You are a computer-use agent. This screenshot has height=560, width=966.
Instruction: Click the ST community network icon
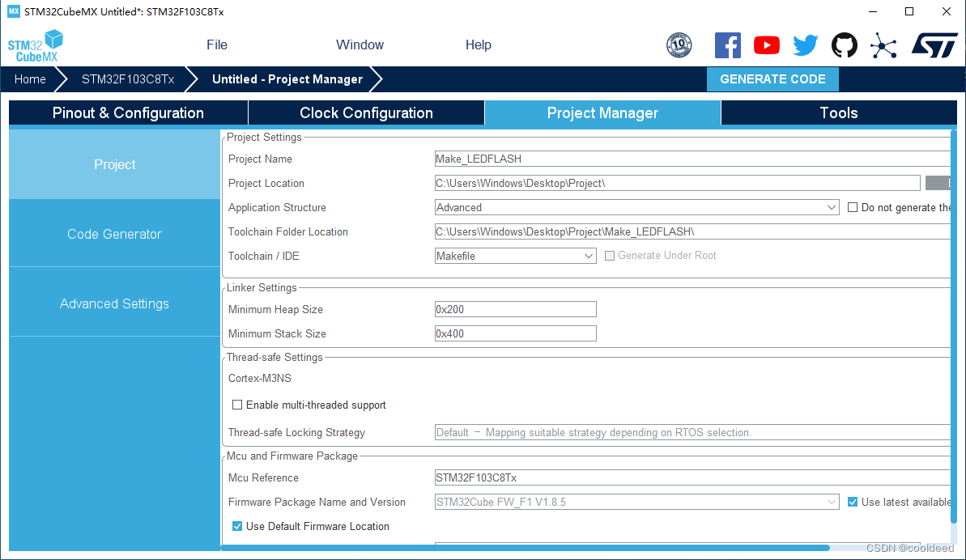pyautogui.click(x=883, y=45)
